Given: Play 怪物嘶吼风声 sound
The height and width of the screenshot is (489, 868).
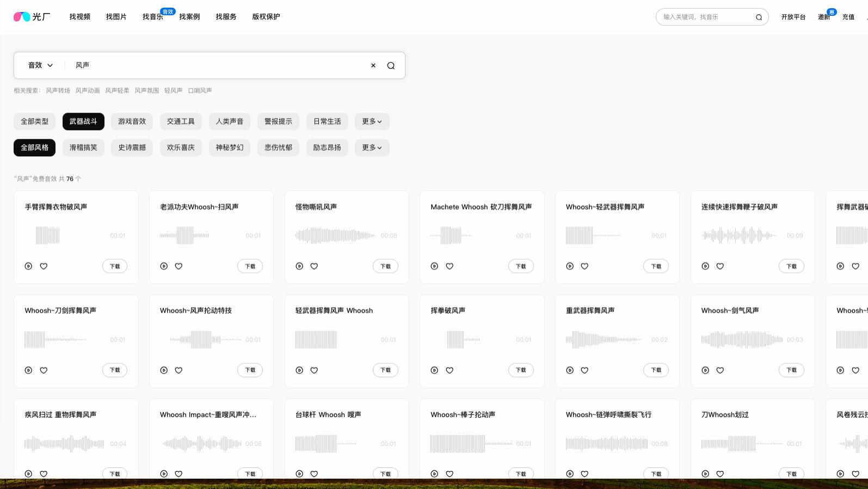Looking at the screenshot, I should [299, 266].
